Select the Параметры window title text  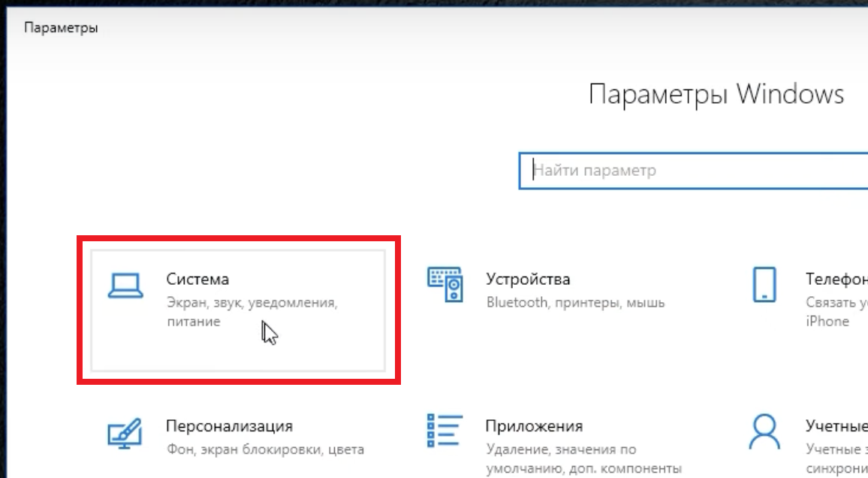coord(61,28)
